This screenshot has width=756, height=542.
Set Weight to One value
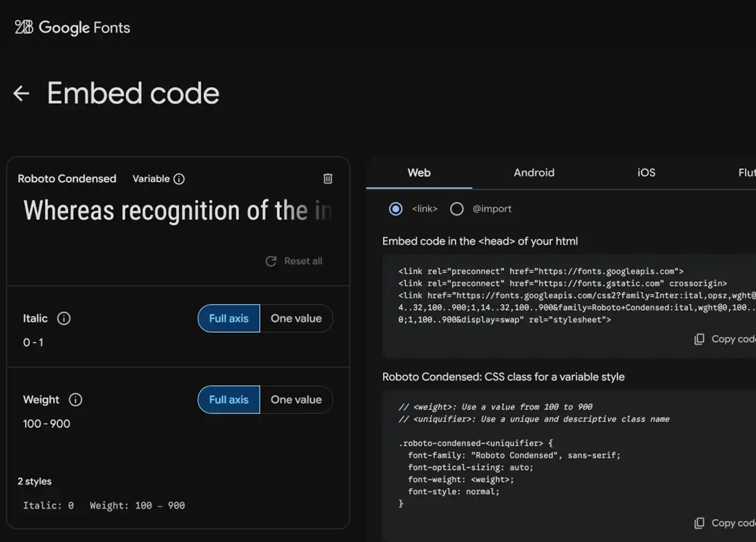[296, 400]
